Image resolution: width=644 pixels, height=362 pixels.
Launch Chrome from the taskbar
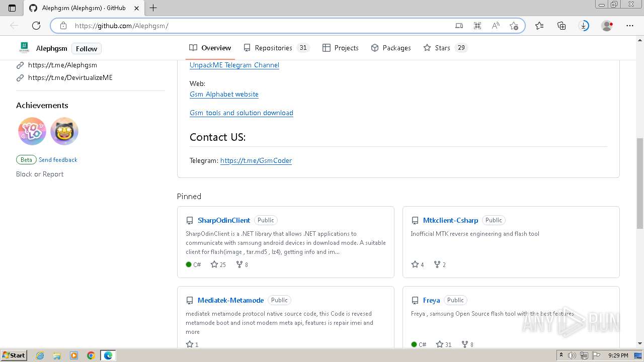(91, 355)
